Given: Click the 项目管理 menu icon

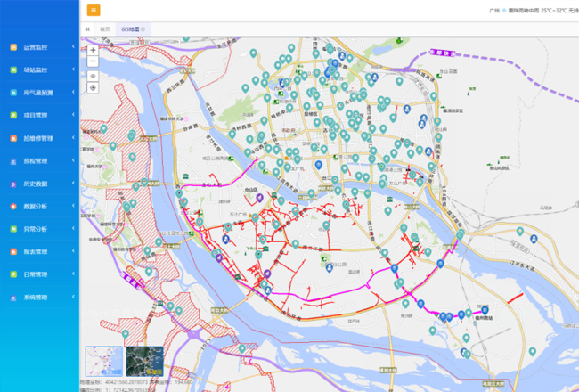Looking at the screenshot, I should 13,116.
